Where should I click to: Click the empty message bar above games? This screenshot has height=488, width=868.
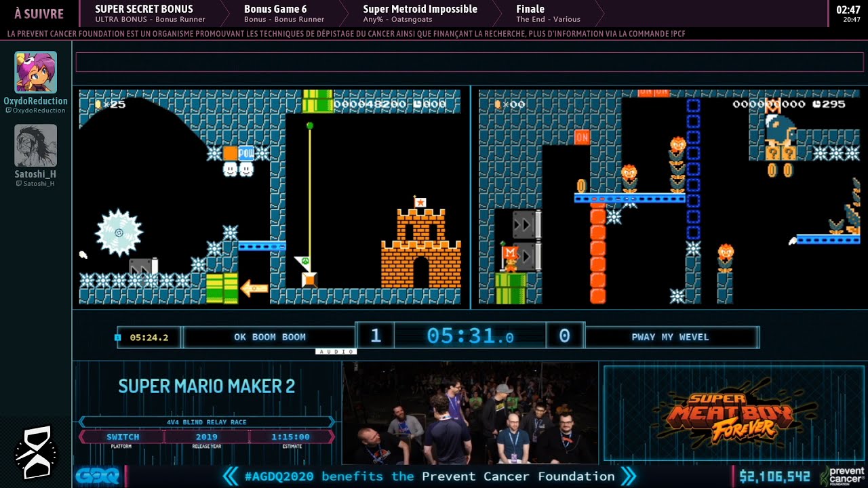pos(469,62)
